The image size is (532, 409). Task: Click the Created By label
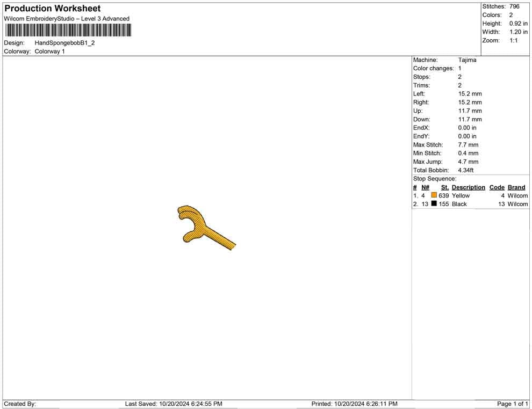(x=20, y=404)
